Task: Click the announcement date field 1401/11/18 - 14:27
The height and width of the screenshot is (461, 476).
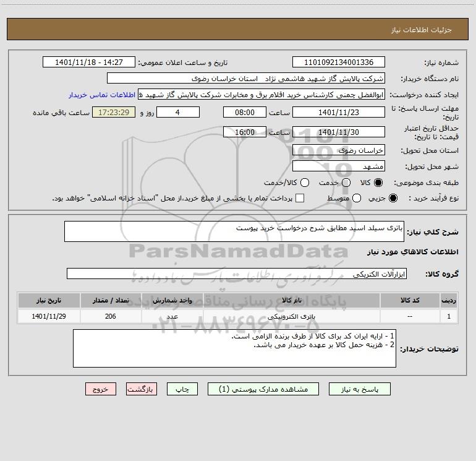Action: tap(88, 62)
